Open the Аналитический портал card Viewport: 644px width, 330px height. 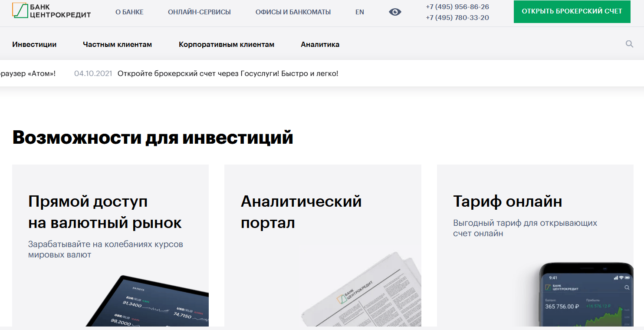click(323, 245)
